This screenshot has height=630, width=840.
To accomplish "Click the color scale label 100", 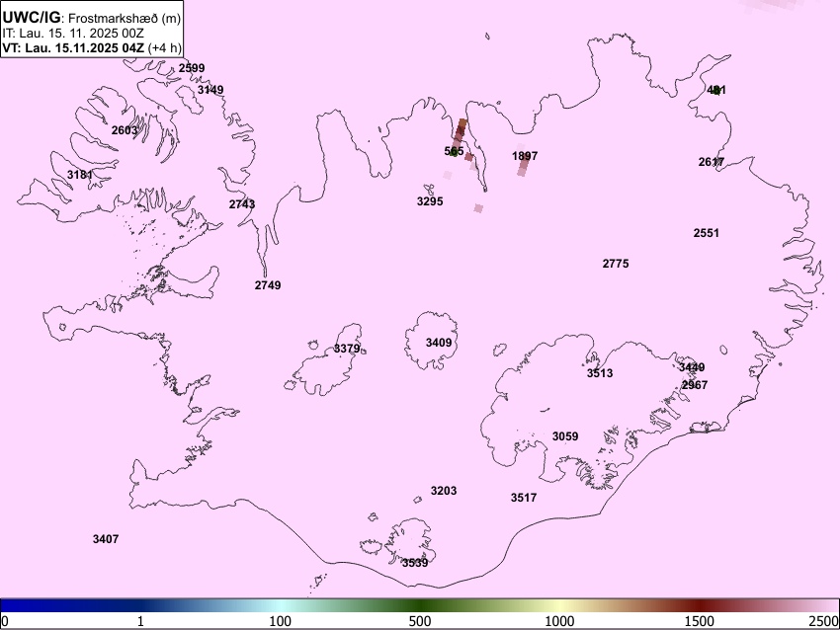I will coord(280,621).
